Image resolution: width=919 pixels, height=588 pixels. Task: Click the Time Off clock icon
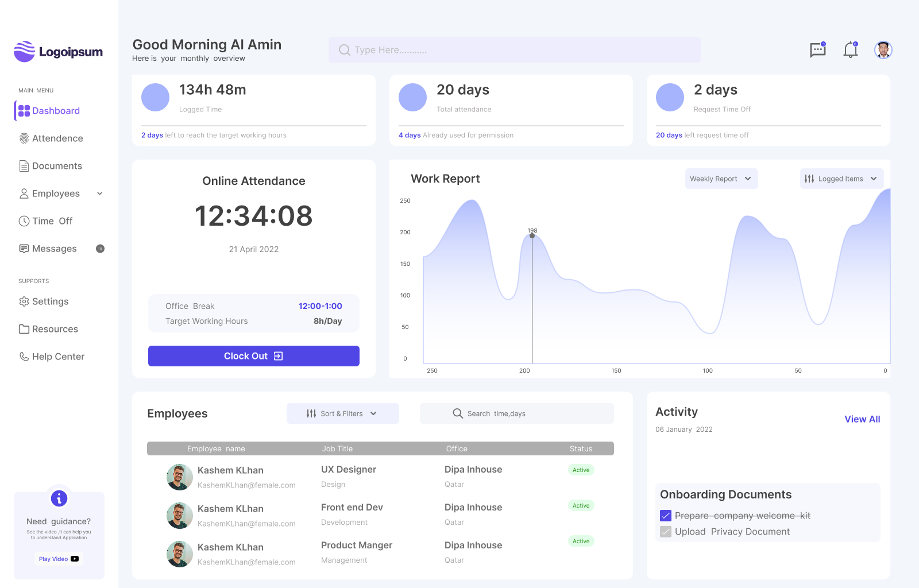(x=23, y=220)
